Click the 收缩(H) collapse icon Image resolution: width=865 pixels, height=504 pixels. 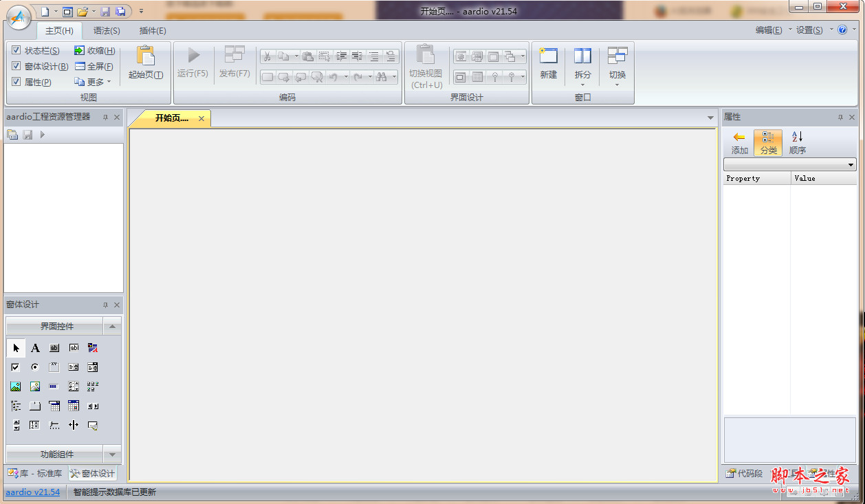79,51
